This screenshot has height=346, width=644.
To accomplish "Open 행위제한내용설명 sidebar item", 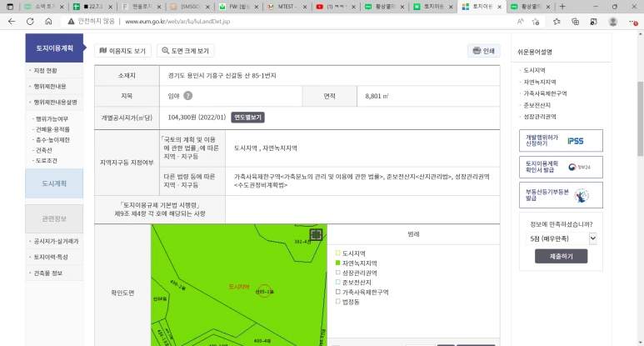I will coord(55,102).
